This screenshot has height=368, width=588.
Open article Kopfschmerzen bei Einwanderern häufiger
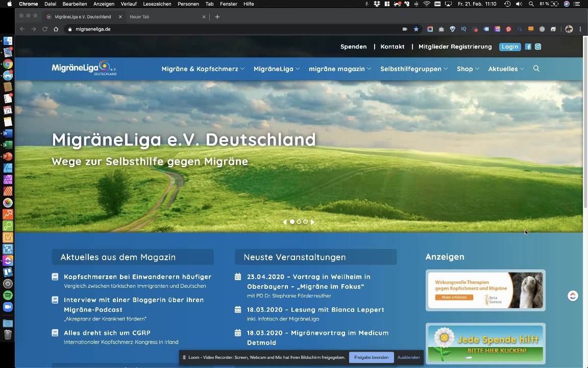138,277
